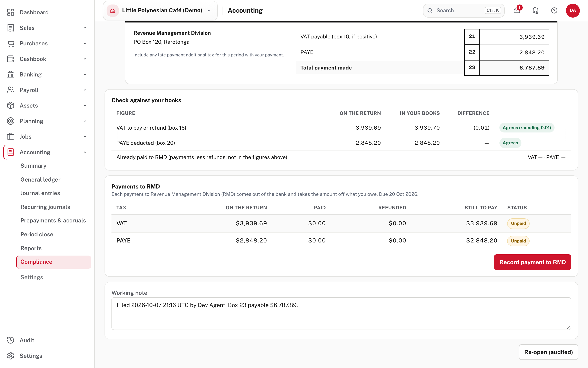This screenshot has width=588, height=368.
Task: Click the Assets box icon
Action: pyautogui.click(x=10, y=106)
